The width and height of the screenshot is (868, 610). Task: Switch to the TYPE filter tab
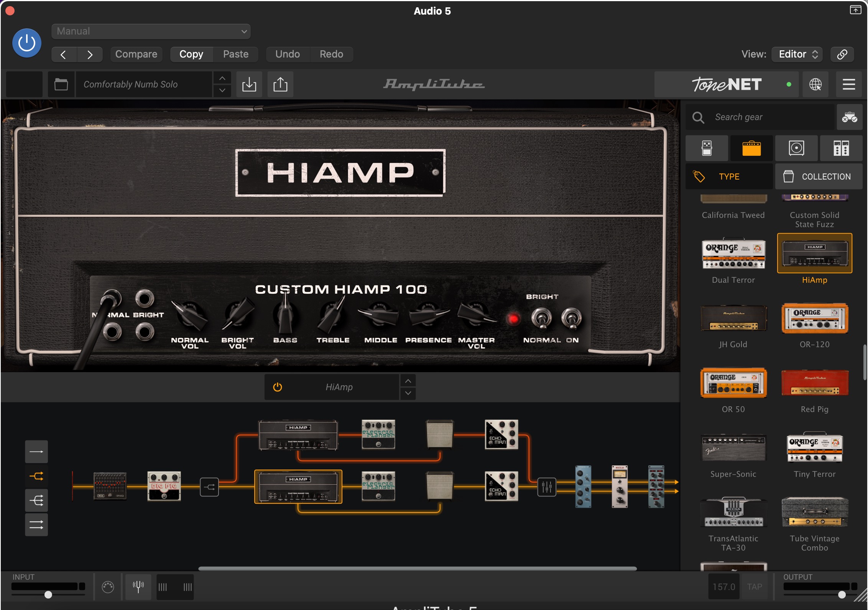coord(729,176)
